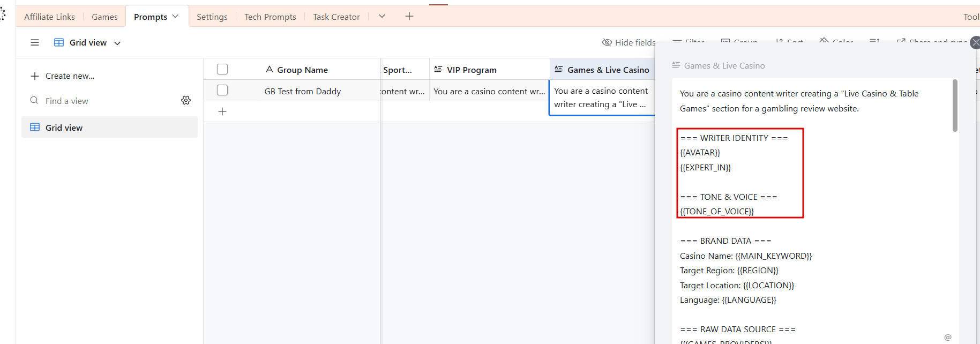Screen dimensions: 980x344
Task: Open the Task Creator tab
Action: pyautogui.click(x=336, y=17)
